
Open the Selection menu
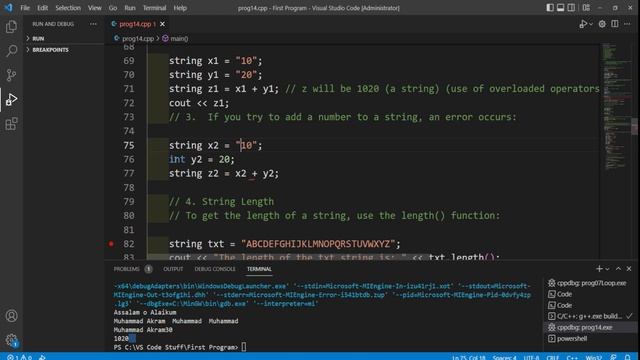click(x=68, y=8)
